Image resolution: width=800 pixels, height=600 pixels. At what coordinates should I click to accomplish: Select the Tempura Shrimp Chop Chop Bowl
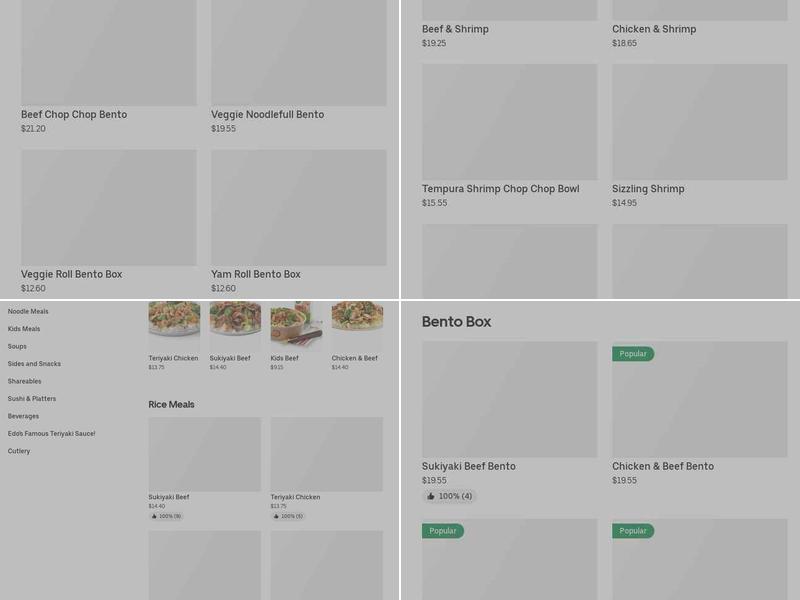500,188
